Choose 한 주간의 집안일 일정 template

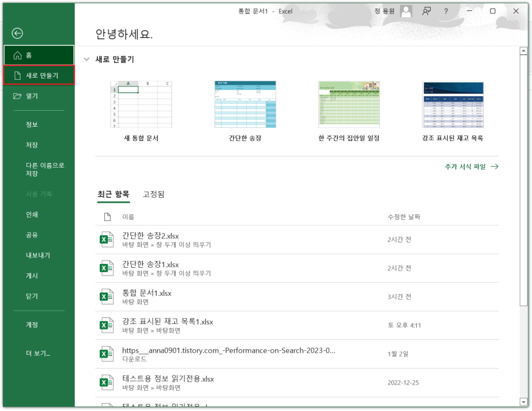click(x=349, y=111)
